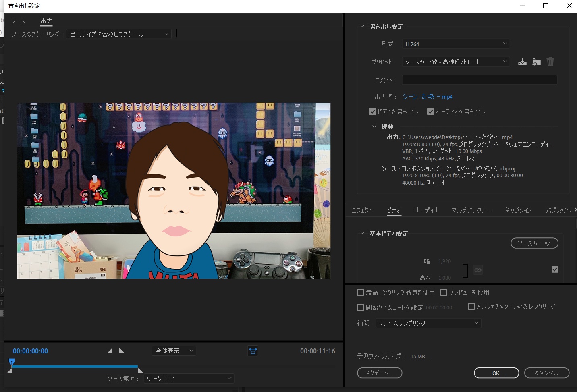Collapse the 基本ビデオ設定 section
This screenshot has height=392, width=577.
click(x=362, y=233)
